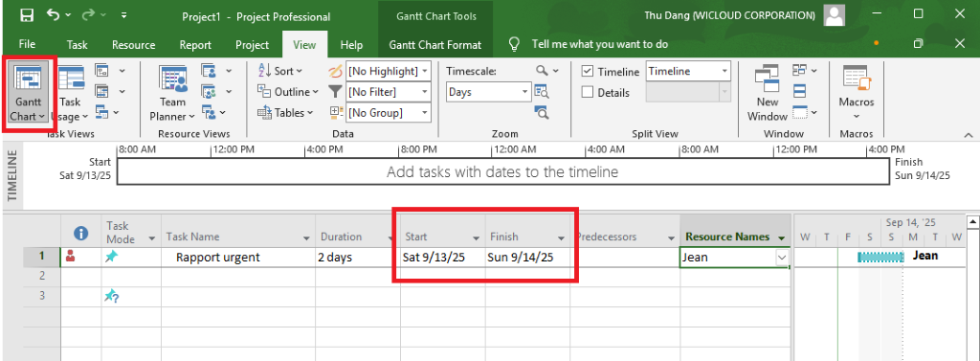The height and width of the screenshot is (361, 980).
Task: Open the Gantt Chart view button
Action: 27,93
